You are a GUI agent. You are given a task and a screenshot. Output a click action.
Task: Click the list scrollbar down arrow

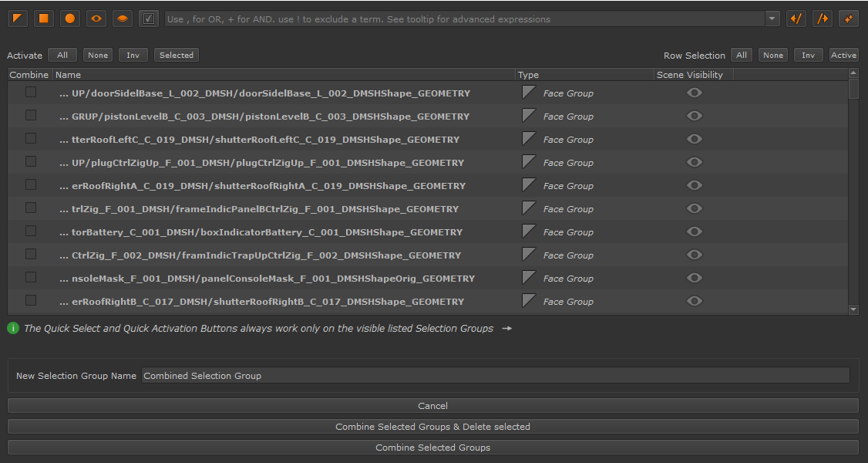[x=853, y=309]
